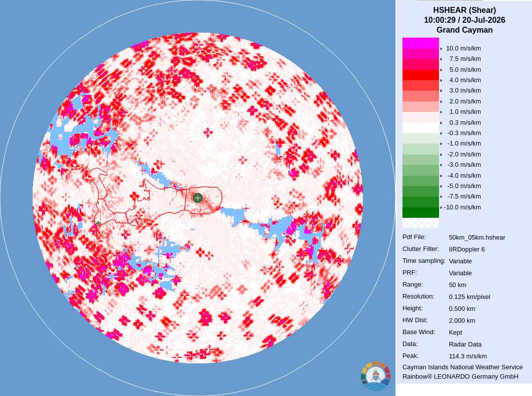Click the green radar site marker
Image resolution: width=532 pixels, height=396 pixels.
point(197,198)
